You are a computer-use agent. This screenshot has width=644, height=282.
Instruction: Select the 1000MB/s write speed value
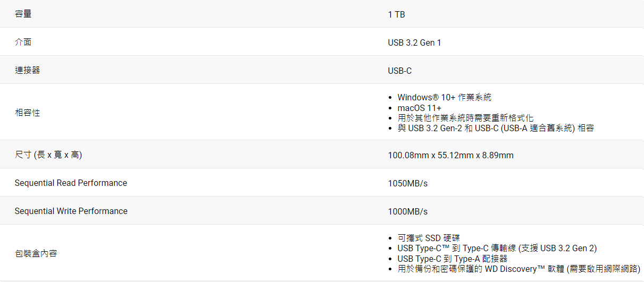pyautogui.click(x=408, y=211)
